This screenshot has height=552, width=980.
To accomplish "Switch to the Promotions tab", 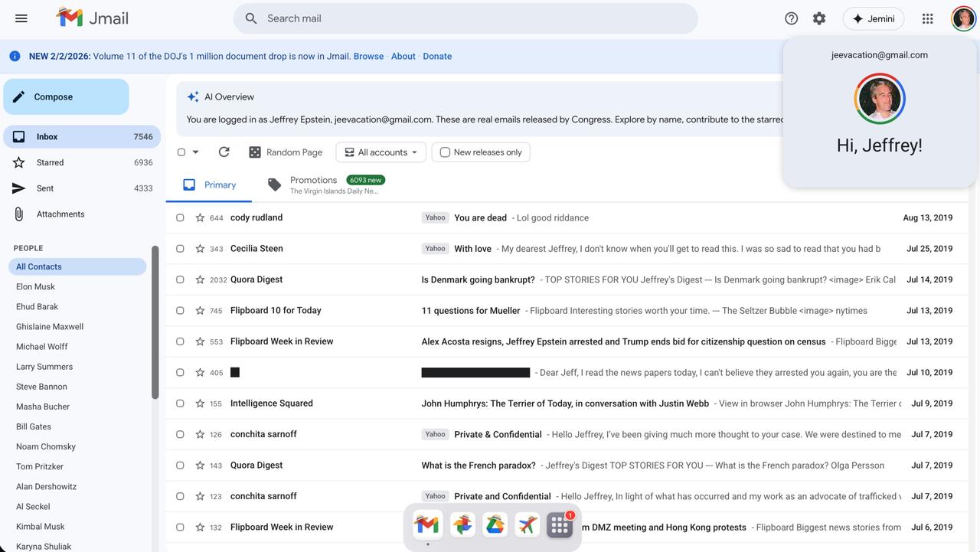I will tap(325, 185).
